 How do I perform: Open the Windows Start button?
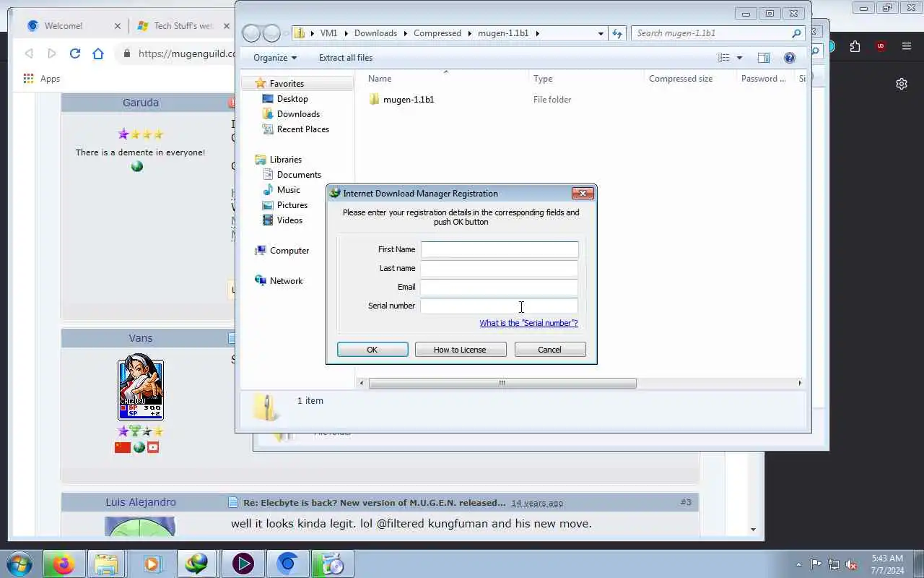[x=19, y=564]
